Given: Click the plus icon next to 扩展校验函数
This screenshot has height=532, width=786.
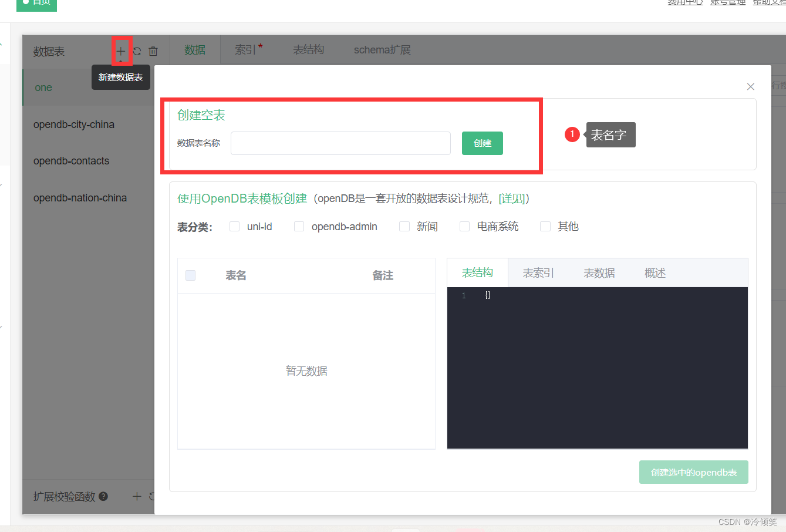Looking at the screenshot, I should pos(137,496).
